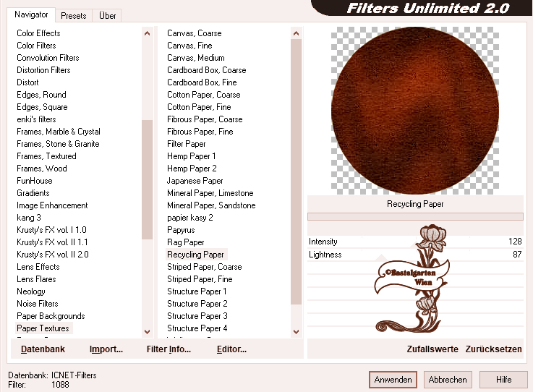The image size is (533, 392).
Task: Select Neology category
Action: [x=31, y=291]
